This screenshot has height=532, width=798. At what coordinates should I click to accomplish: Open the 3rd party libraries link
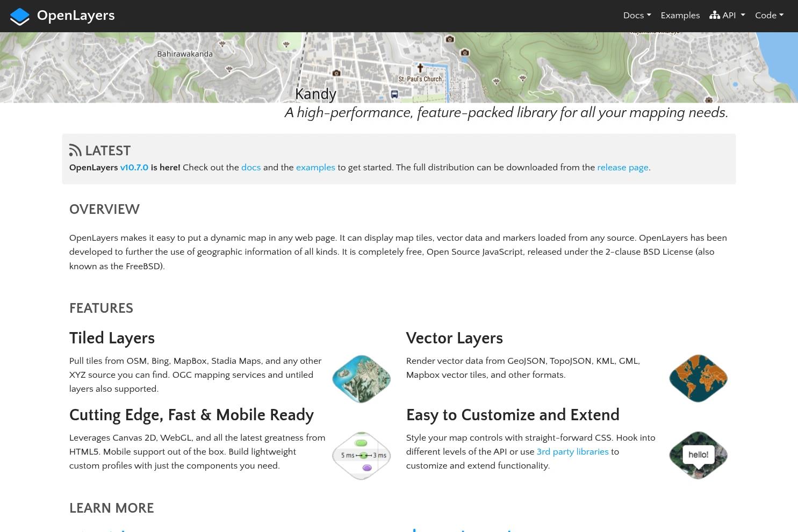click(x=572, y=452)
